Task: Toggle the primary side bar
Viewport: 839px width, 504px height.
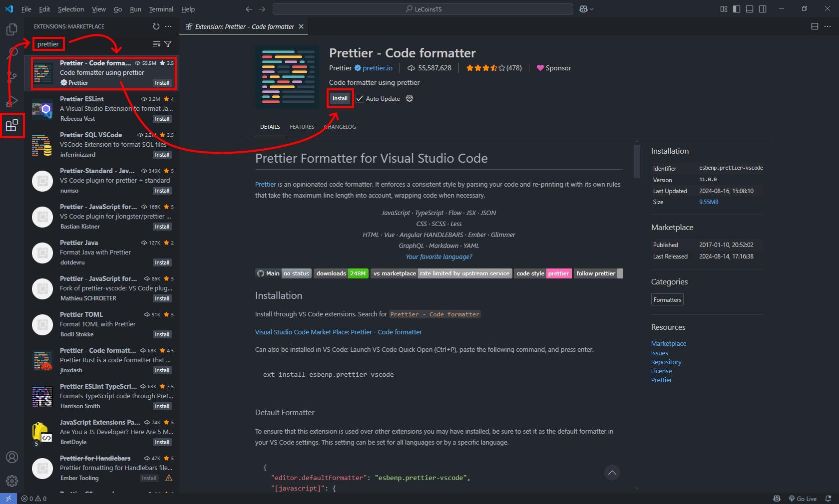Action: pos(737,9)
